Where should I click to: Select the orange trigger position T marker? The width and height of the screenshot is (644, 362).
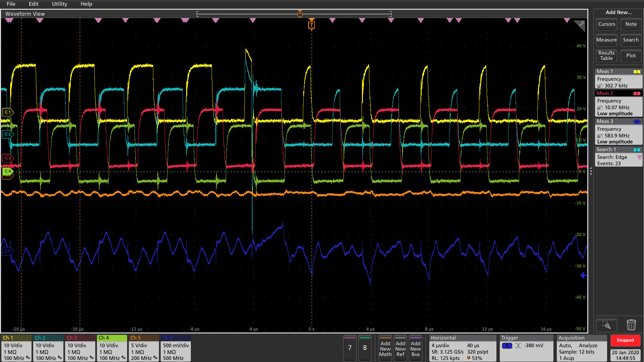[x=312, y=25]
